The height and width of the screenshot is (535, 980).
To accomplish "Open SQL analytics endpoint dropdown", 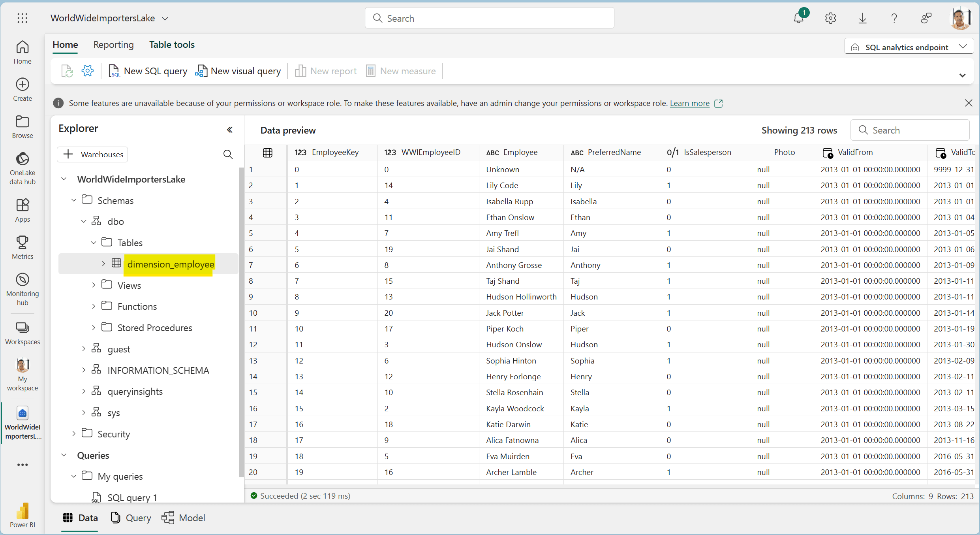I will point(909,47).
